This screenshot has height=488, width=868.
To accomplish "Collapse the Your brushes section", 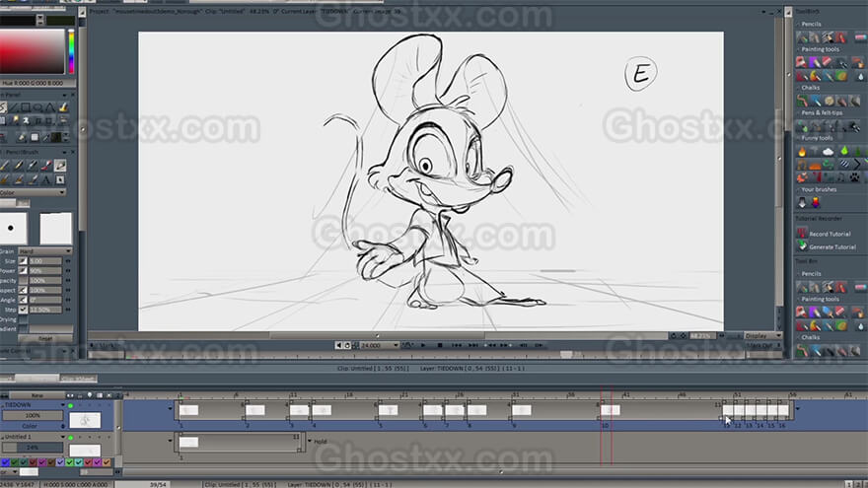I will click(799, 189).
